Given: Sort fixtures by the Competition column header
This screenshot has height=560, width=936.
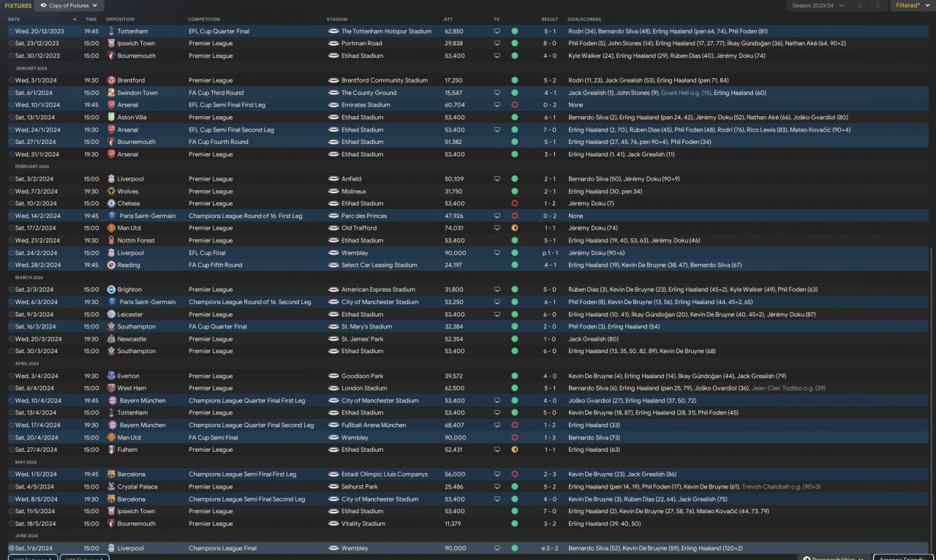Looking at the screenshot, I should 204,19.
